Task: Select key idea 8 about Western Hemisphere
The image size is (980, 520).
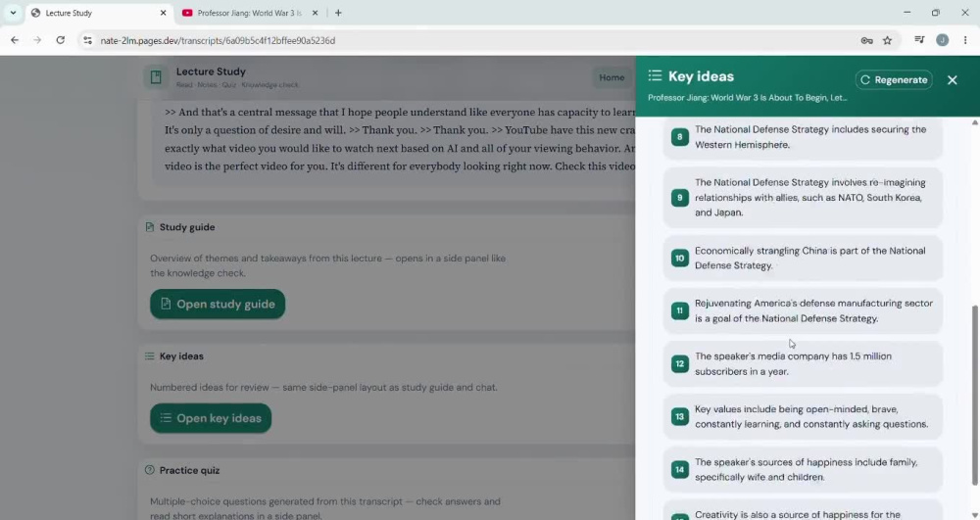Action: tap(803, 137)
